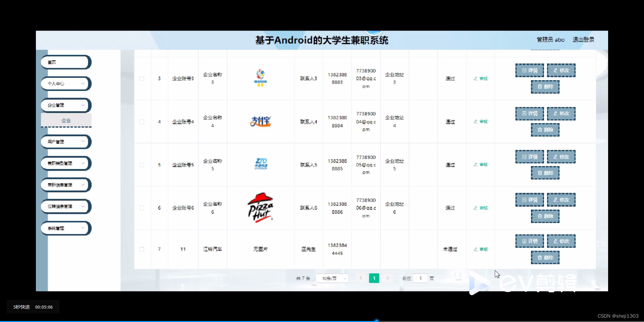
Task: Check the checkbox for row 4
Action: tap(142, 122)
